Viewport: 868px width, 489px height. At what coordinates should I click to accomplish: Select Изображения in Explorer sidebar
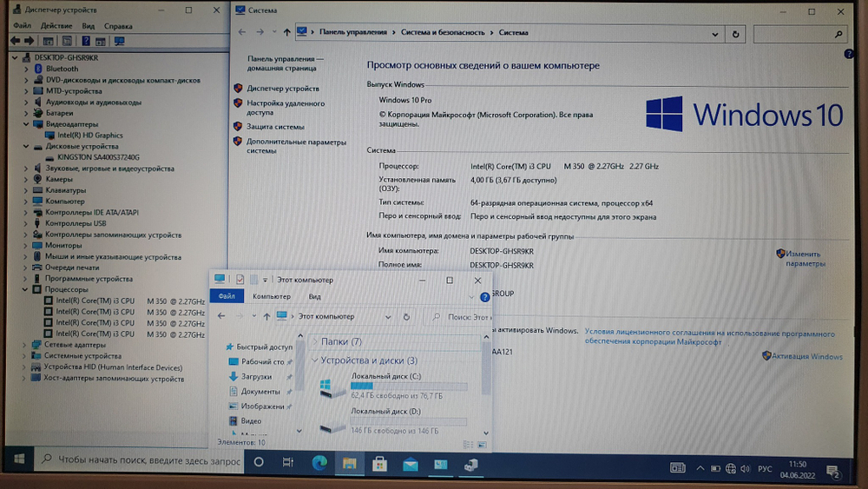260,406
